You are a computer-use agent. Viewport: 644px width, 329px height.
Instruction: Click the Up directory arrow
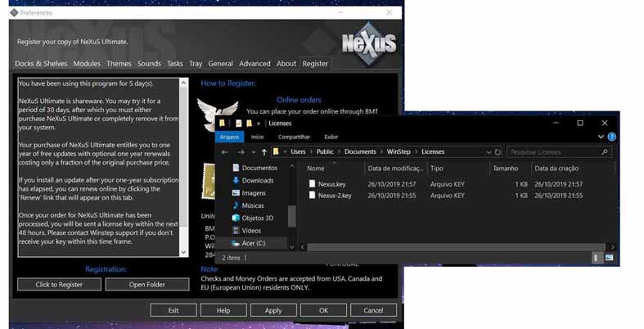coord(263,152)
